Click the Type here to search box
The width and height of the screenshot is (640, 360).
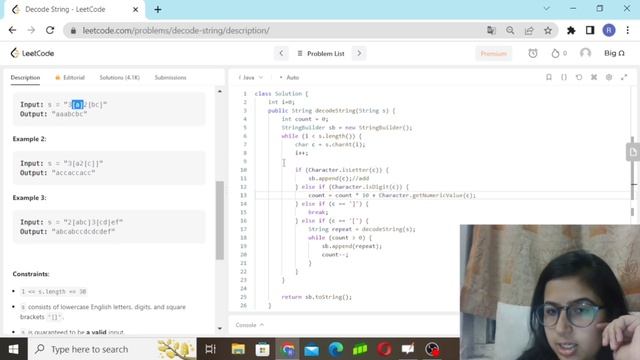[112, 349]
